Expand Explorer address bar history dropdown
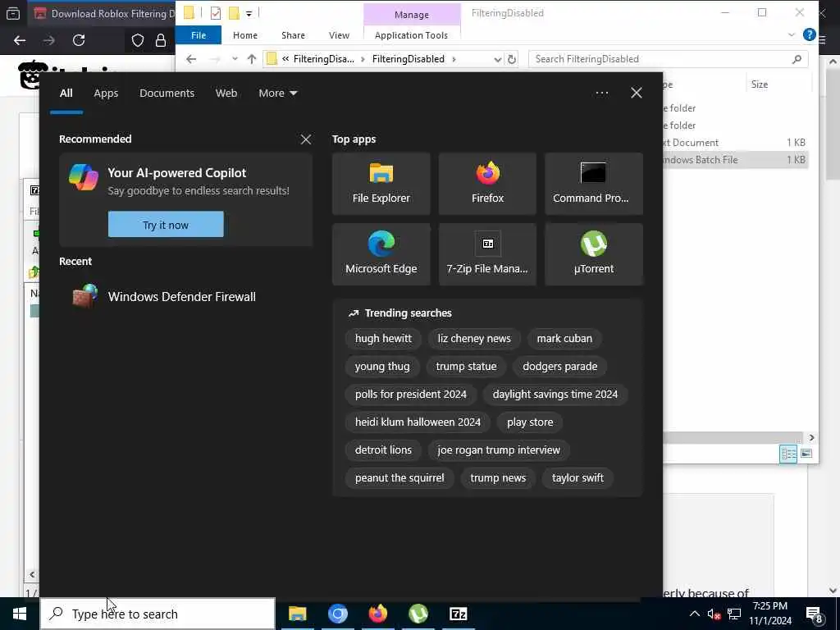The height and width of the screenshot is (630, 840). point(497,59)
